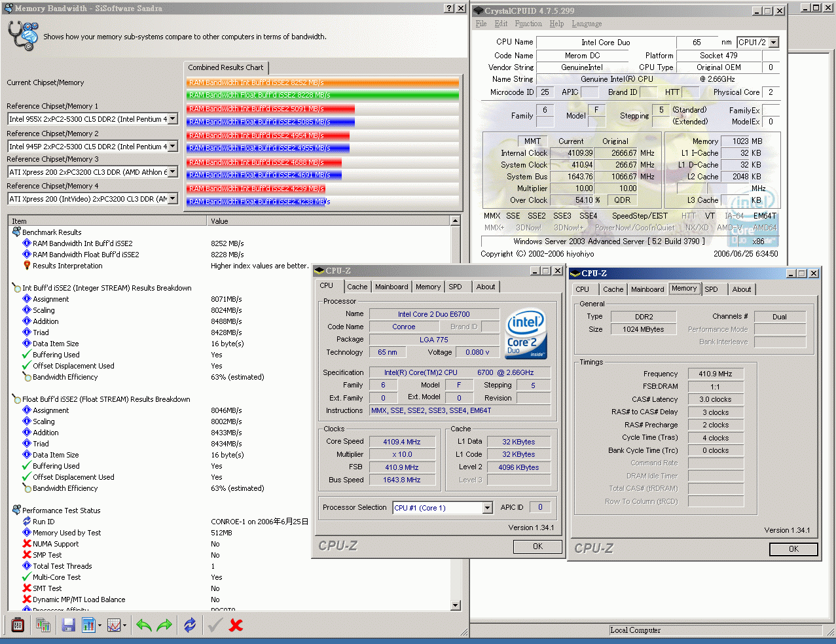Click the CAS# Latency 3.0 clocks value

click(715, 399)
